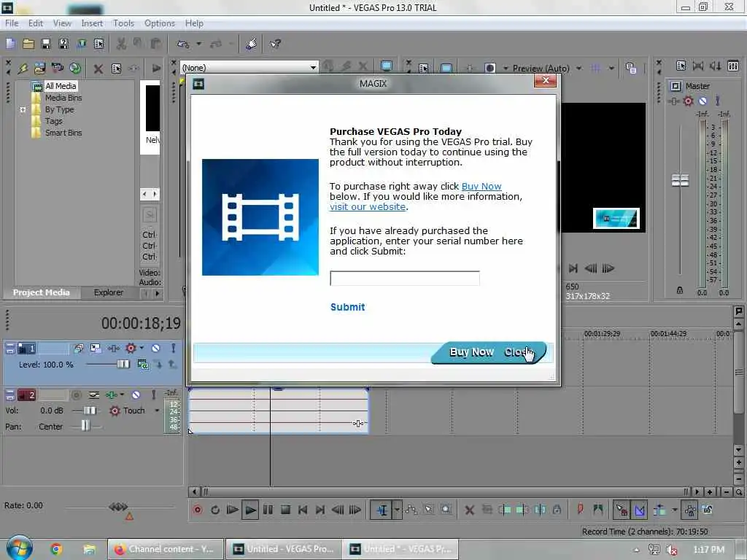Image resolution: width=747 pixels, height=560 pixels.
Task: Click the inline Buy Now hyperlink in the text
Action: click(481, 186)
